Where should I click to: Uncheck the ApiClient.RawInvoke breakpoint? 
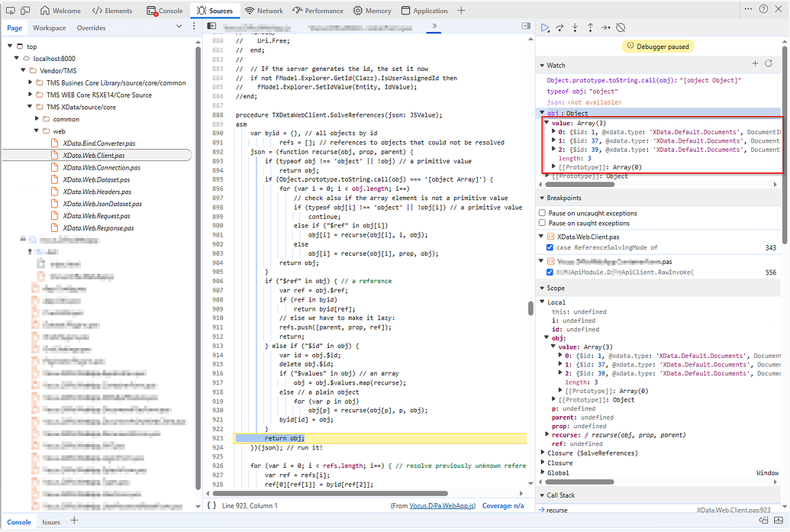(550, 272)
